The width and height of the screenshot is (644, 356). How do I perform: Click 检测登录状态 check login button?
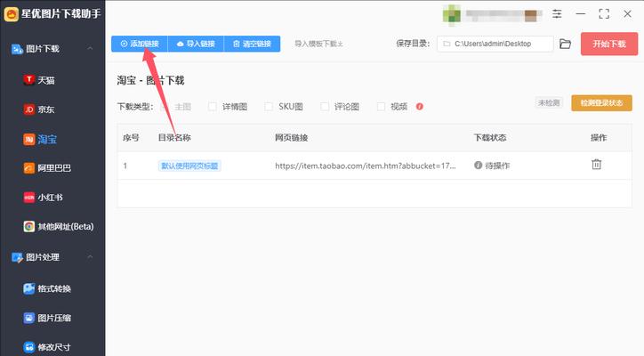(x=601, y=102)
